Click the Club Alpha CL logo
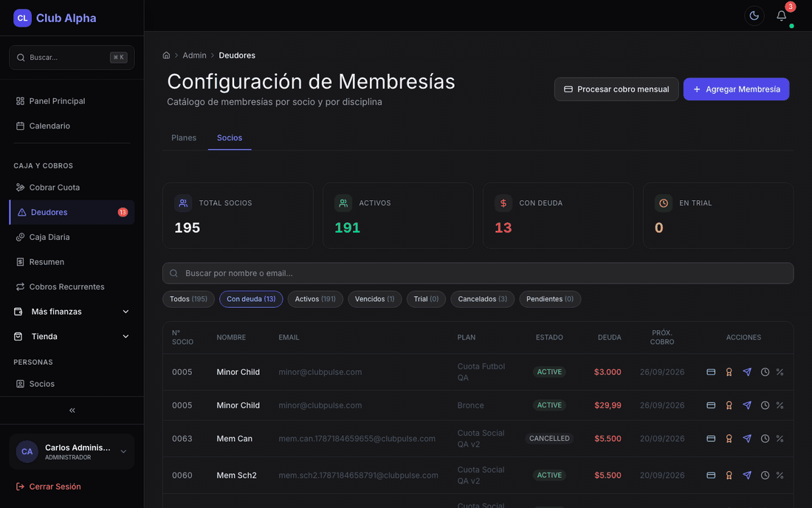Image resolution: width=812 pixels, height=508 pixels. point(22,18)
